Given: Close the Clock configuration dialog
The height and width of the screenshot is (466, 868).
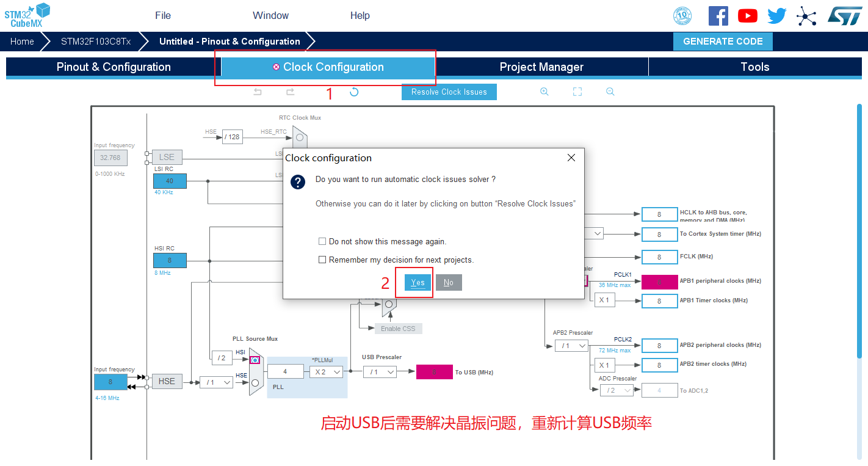Looking at the screenshot, I should point(571,158).
